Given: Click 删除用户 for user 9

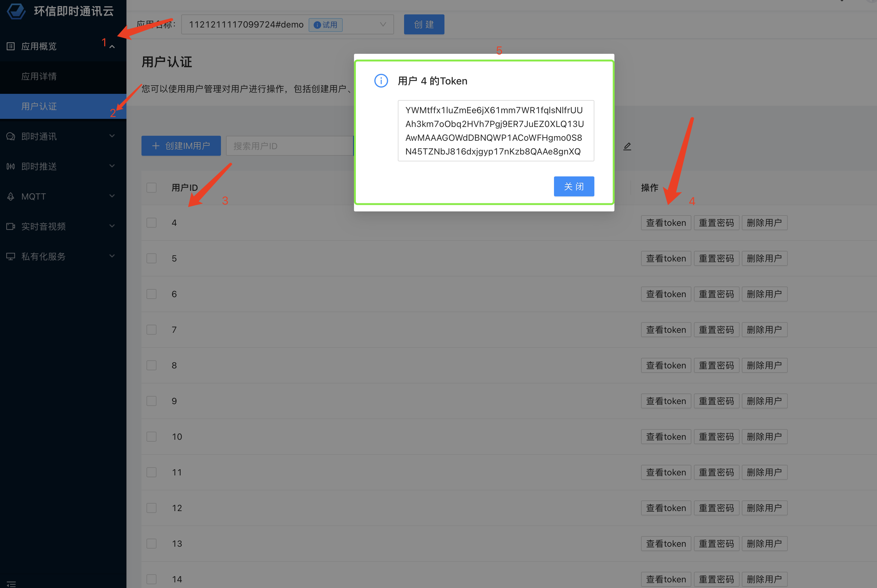Looking at the screenshot, I should point(764,401).
